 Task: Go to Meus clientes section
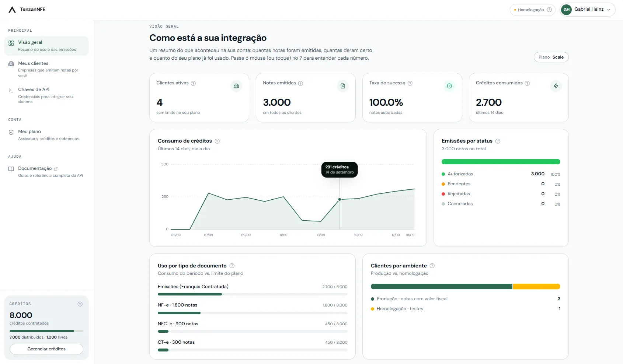point(46,69)
